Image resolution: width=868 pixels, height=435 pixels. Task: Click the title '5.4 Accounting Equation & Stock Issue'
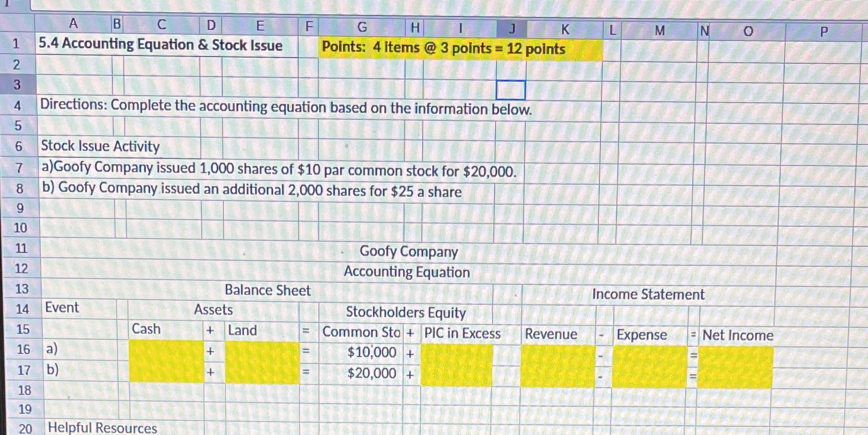(x=161, y=45)
